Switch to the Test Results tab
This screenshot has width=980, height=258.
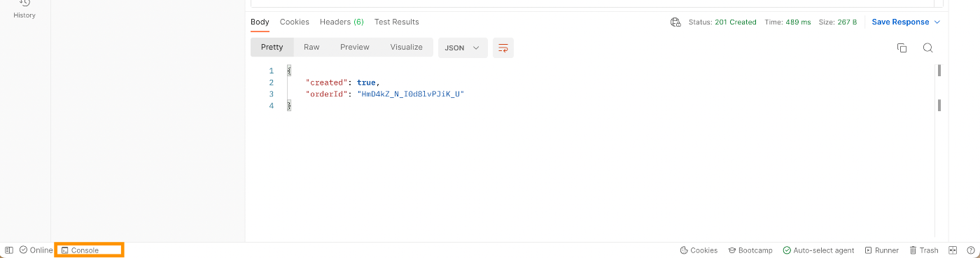pos(397,22)
